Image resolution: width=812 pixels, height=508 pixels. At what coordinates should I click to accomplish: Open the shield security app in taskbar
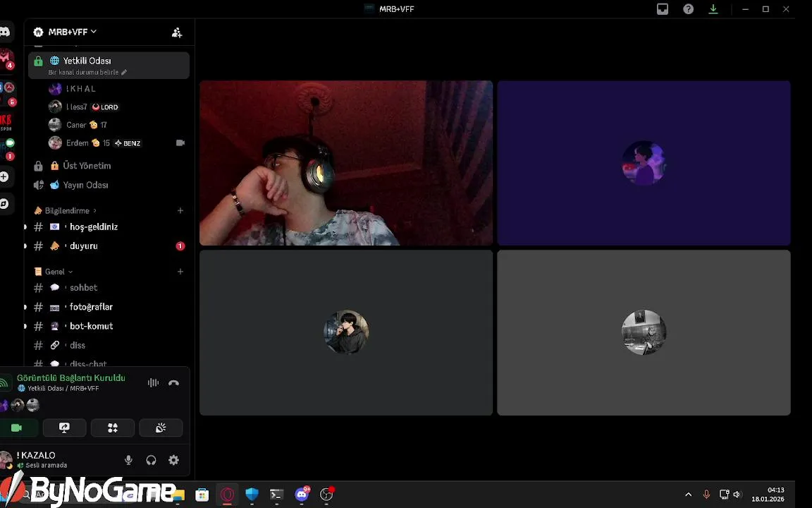pos(252,495)
